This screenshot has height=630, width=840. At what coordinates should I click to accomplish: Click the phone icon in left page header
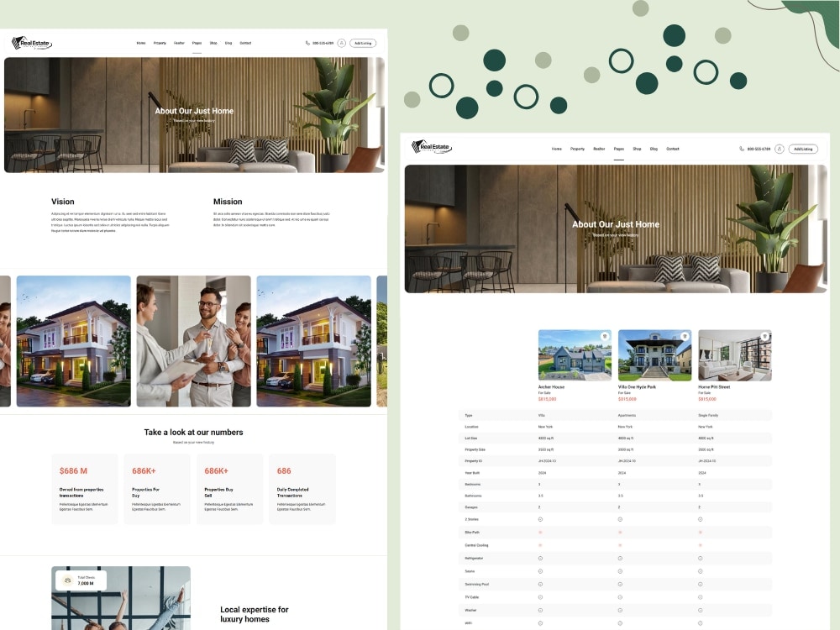pyautogui.click(x=307, y=43)
